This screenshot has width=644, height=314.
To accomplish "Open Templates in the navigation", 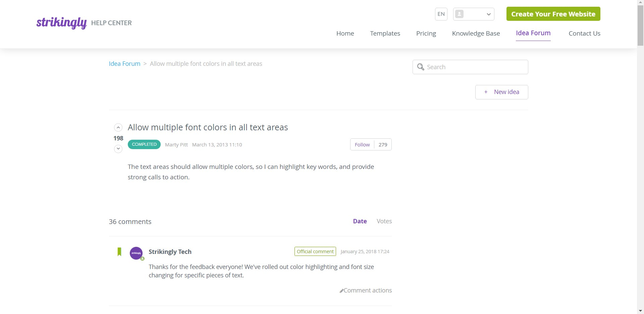I will coord(385,33).
